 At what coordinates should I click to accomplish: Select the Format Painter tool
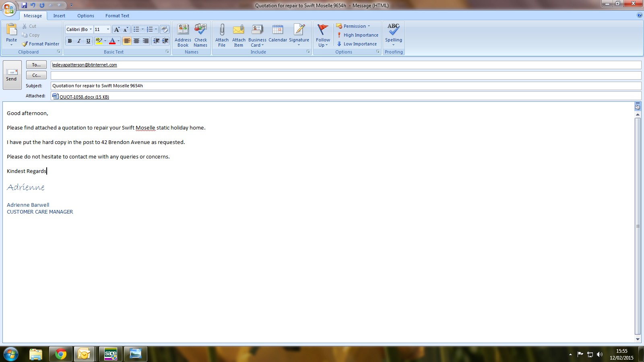point(41,44)
